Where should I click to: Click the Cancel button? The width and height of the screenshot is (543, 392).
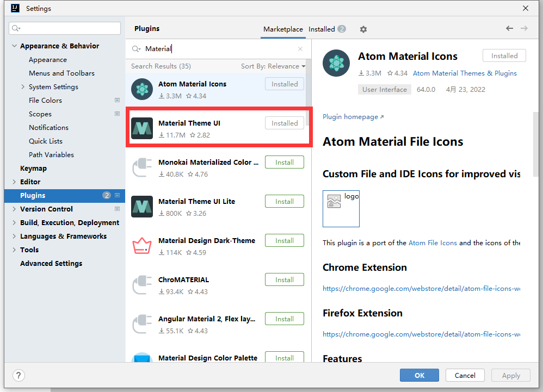[465, 375]
